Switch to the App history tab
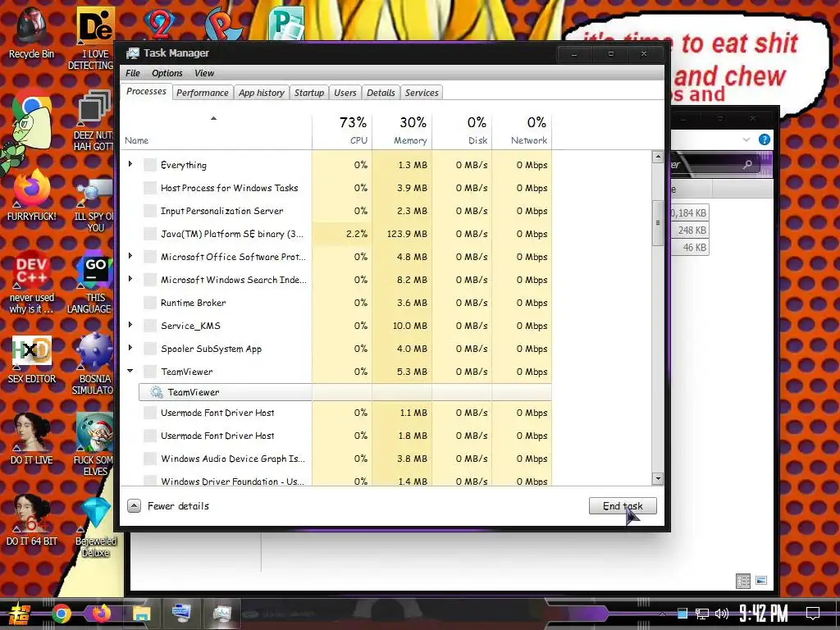 (262, 93)
